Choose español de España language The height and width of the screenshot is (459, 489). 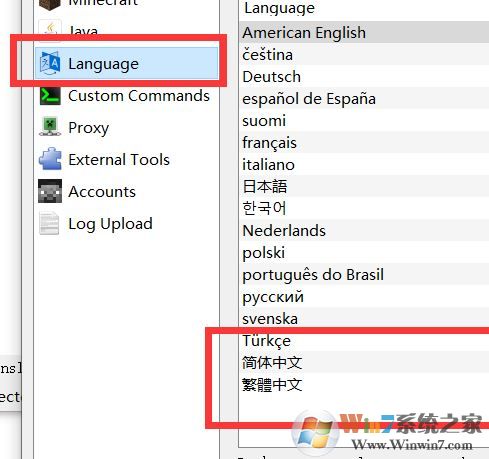pos(364,98)
